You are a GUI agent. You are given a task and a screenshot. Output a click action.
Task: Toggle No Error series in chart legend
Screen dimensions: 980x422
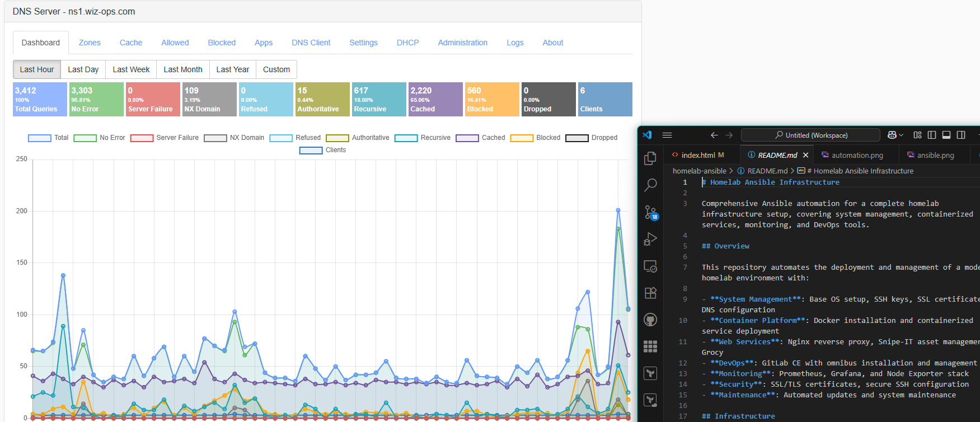(x=100, y=138)
